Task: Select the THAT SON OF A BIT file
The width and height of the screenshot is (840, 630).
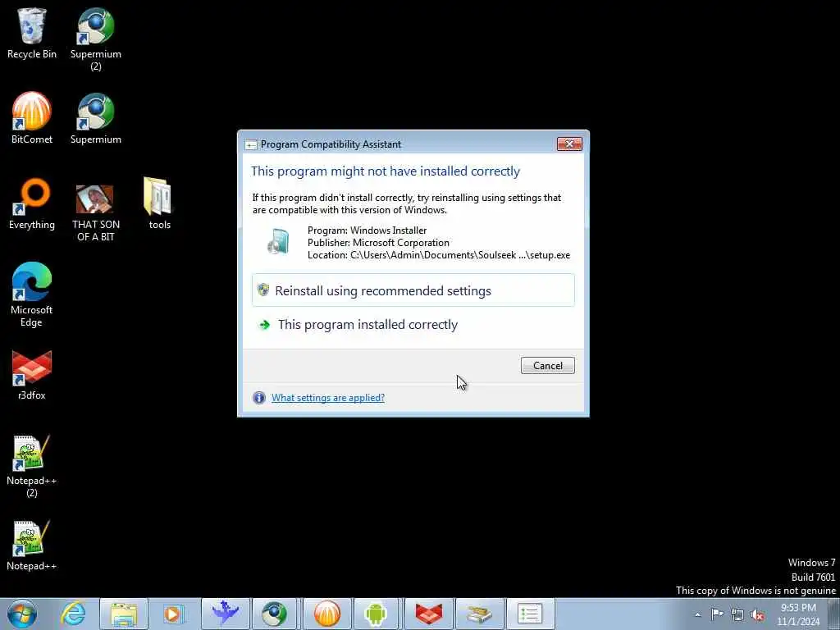Action: click(x=96, y=212)
